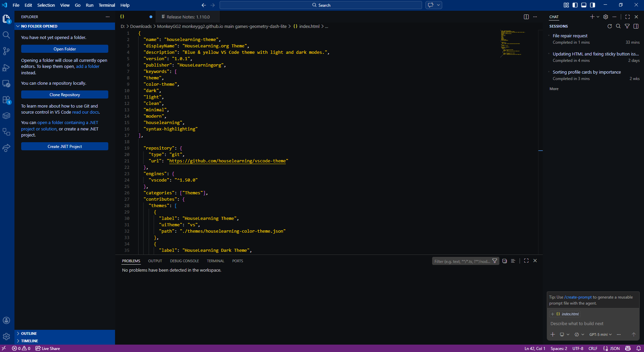644x352 pixels.
Task: Follow the 'read our docs' link
Action: 85,112
